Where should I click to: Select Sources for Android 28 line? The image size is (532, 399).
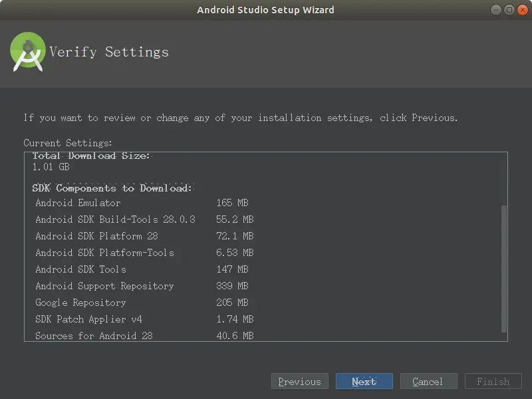[94, 336]
